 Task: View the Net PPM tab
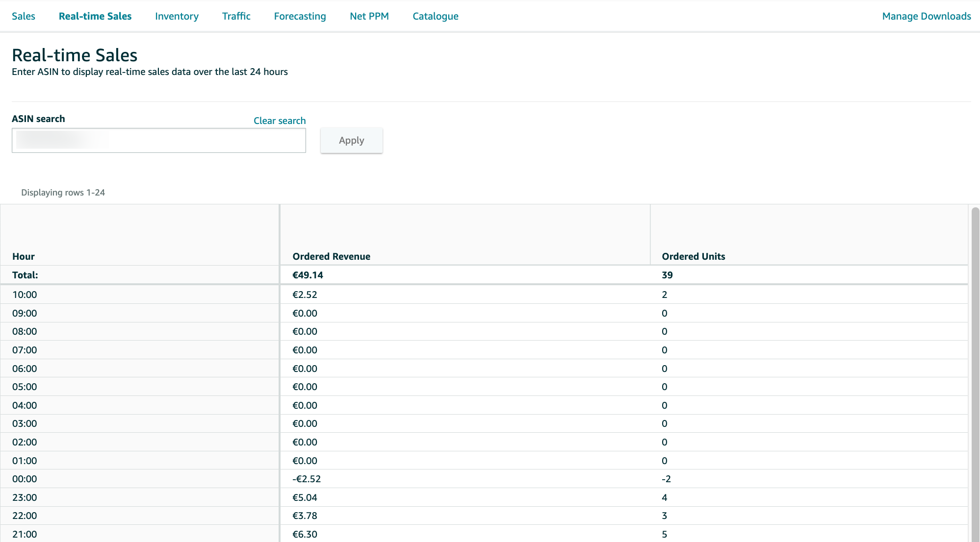point(369,16)
